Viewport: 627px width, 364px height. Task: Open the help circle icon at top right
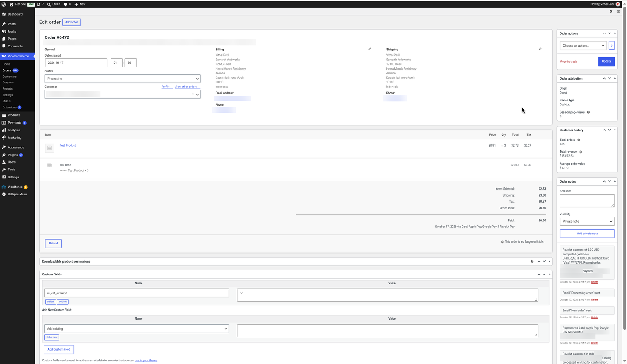[x=618, y=11]
